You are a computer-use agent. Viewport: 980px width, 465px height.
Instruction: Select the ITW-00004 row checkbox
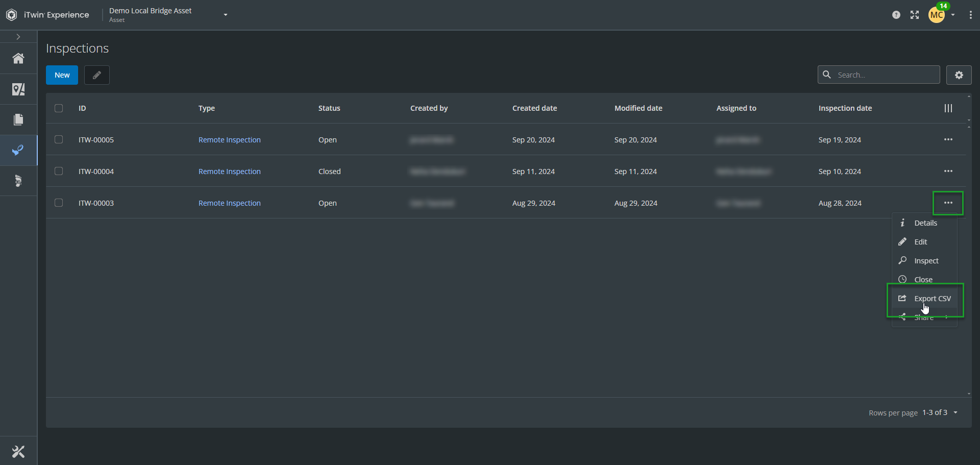tap(59, 171)
